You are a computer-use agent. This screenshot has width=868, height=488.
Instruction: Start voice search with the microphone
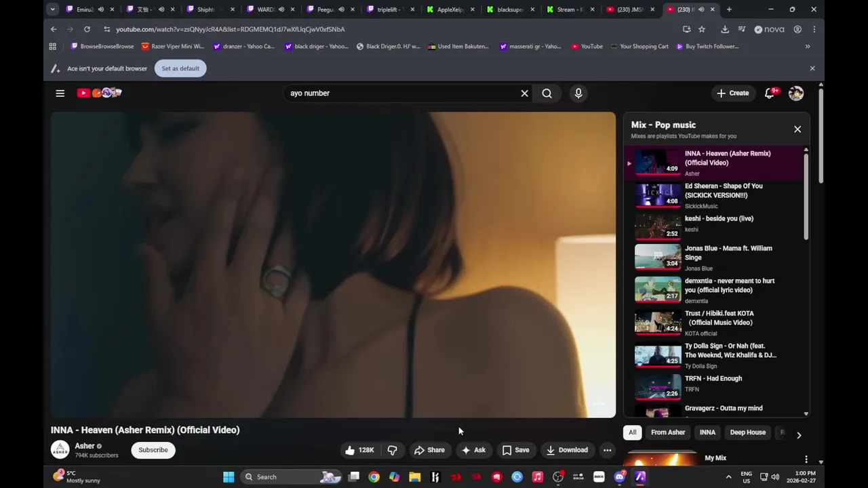pyautogui.click(x=578, y=93)
